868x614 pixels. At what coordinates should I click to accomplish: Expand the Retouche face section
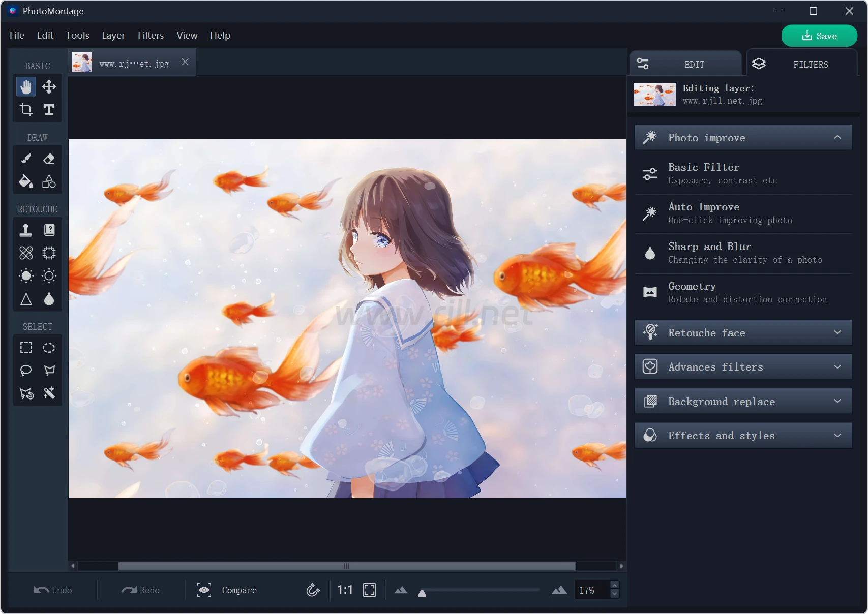pos(743,333)
